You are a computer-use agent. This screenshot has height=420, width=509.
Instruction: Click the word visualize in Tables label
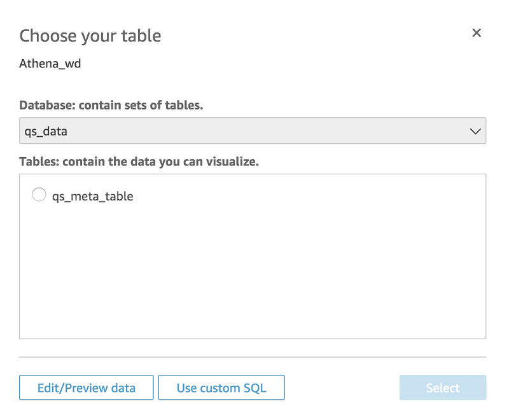tap(232, 162)
